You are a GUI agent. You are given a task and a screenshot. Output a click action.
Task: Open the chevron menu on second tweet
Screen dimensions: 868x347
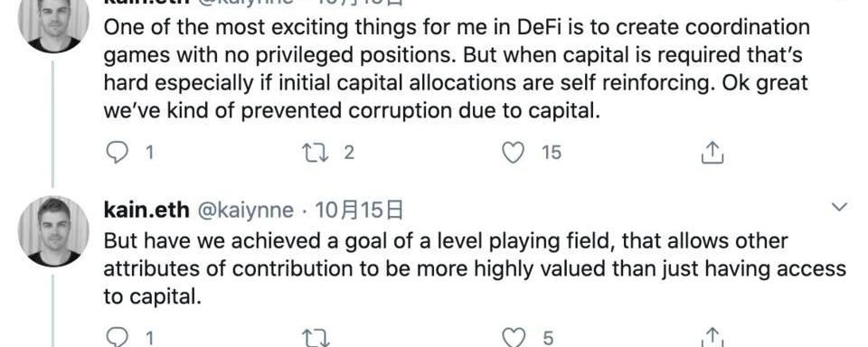click(840, 208)
